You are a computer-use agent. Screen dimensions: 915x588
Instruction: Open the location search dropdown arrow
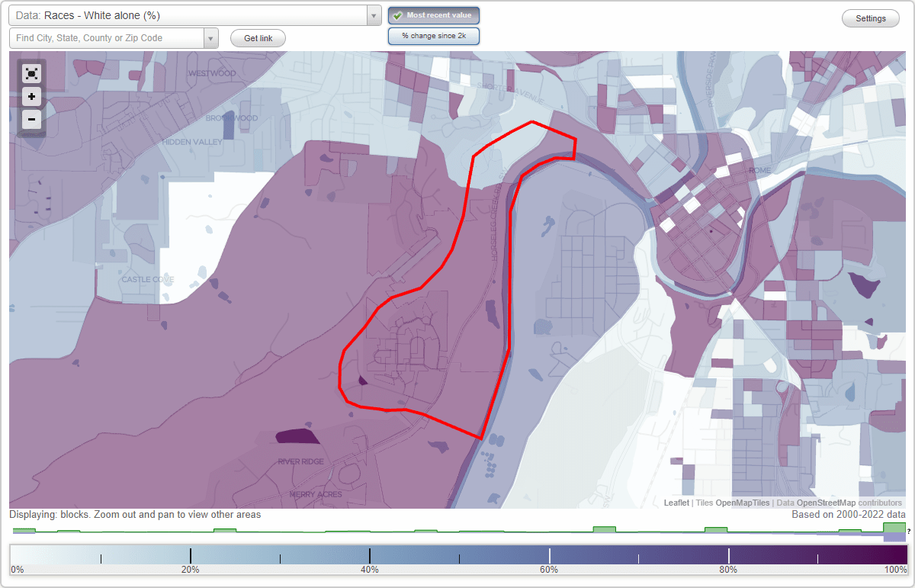[x=210, y=38]
